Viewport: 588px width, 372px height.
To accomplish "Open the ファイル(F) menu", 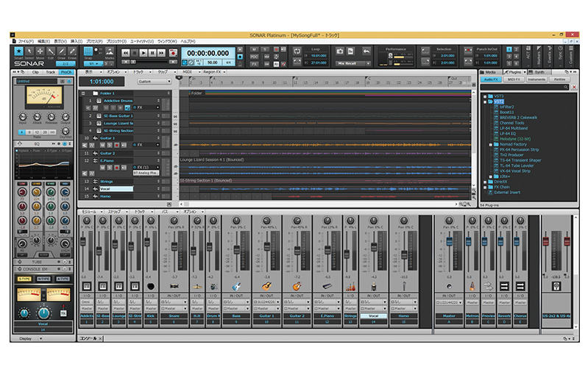I will point(26,41).
